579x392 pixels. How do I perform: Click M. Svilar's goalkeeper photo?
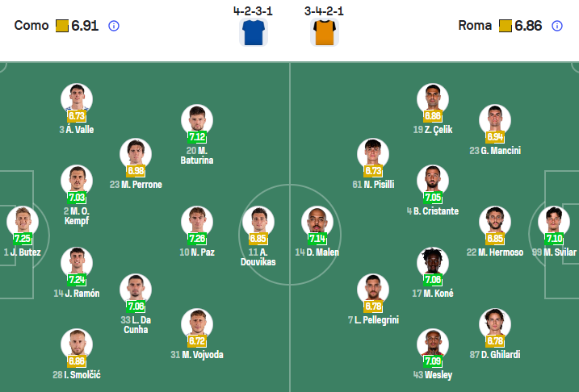click(554, 221)
